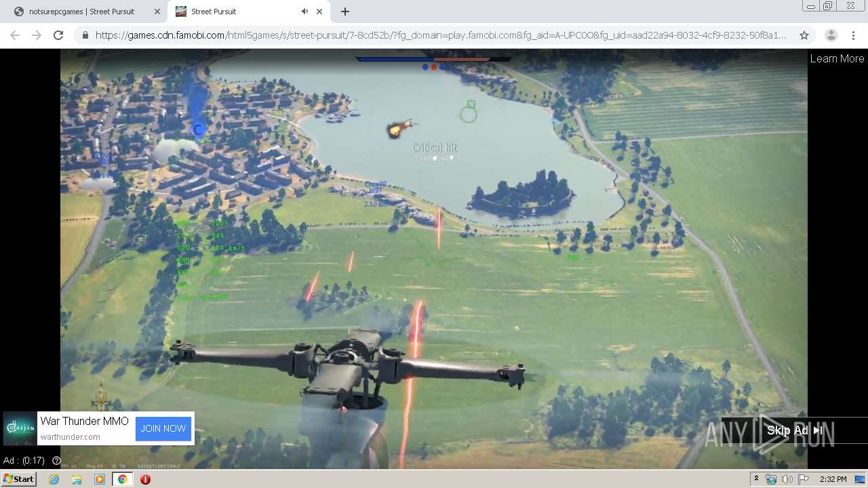Click the JOIN NOW ad button
This screenshot has width=868, height=488.
tap(163, 428)
